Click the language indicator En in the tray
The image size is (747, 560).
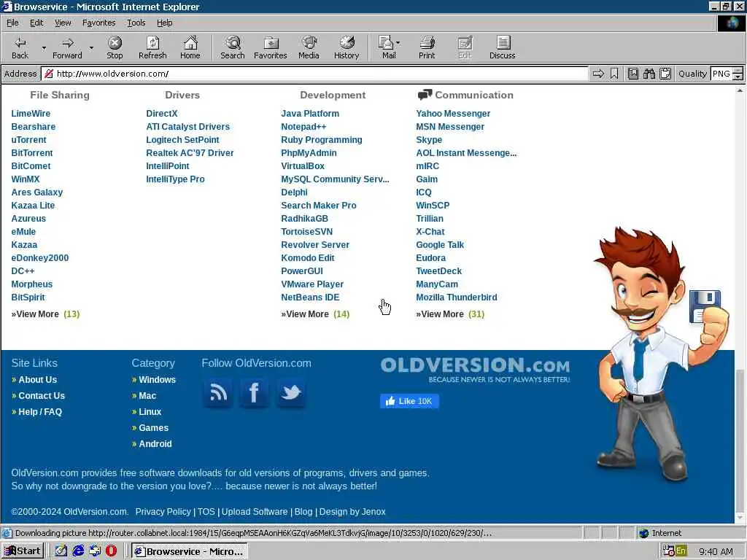click(681, 551)
